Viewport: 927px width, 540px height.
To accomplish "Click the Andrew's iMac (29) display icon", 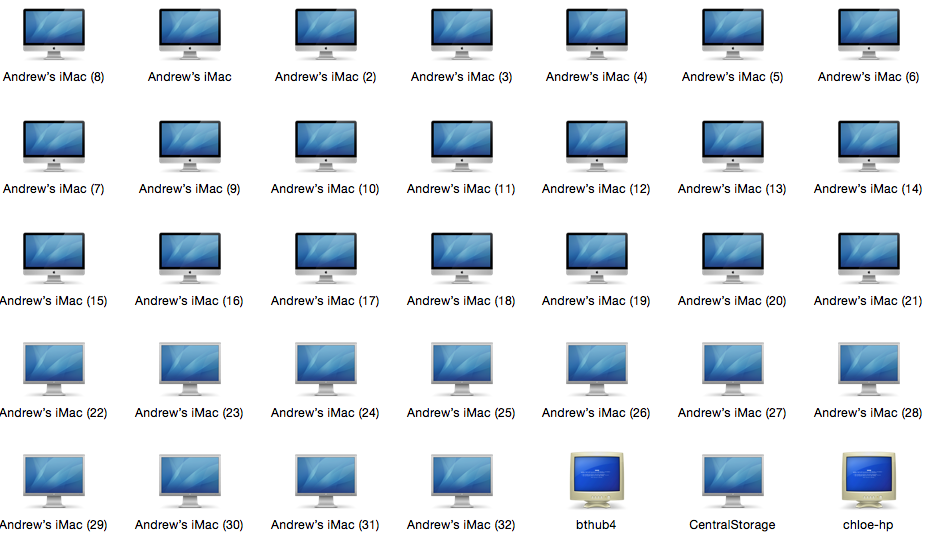I will tap(54, 480).
